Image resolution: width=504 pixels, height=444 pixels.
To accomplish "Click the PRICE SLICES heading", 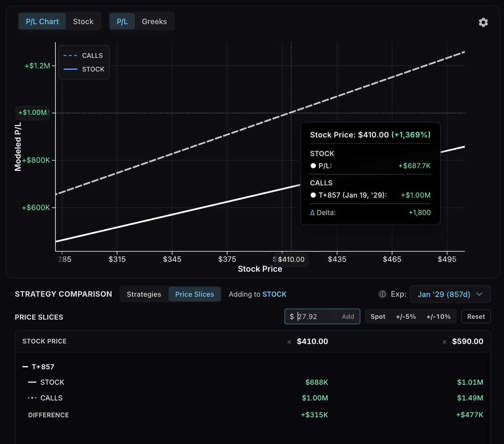I will [39, 317].
